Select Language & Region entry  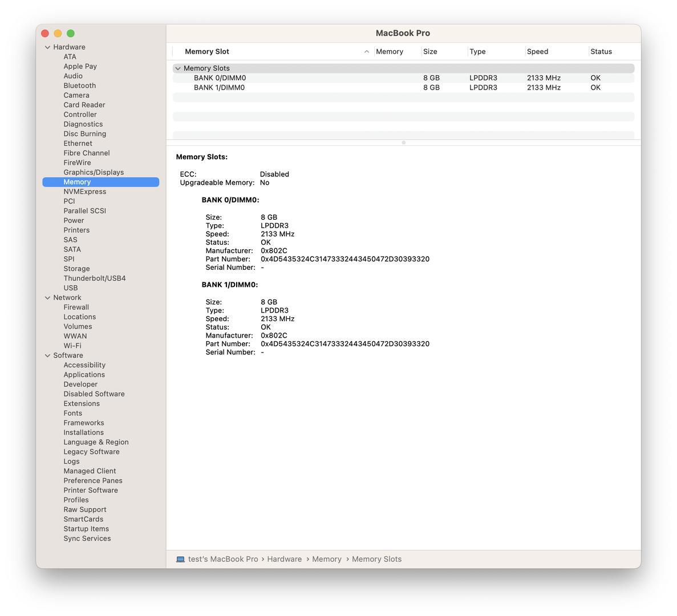tap(96, 442)
